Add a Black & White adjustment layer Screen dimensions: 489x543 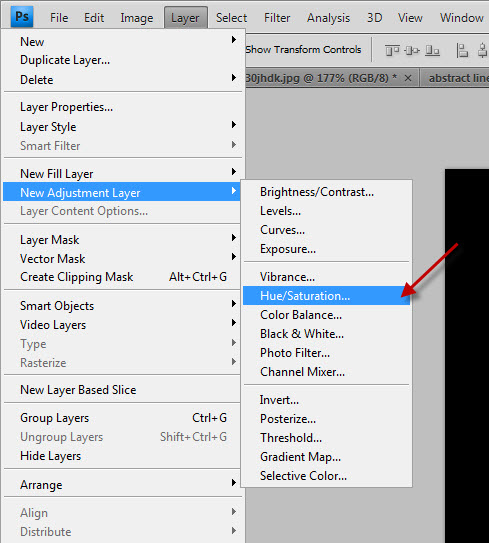click(327, 334)
